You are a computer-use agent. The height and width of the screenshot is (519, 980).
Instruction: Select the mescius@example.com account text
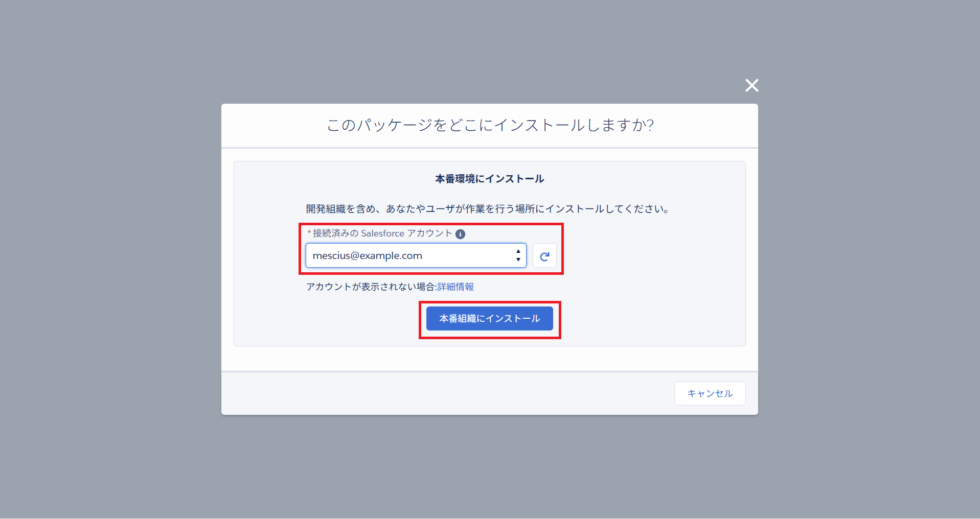click(368, 256)
